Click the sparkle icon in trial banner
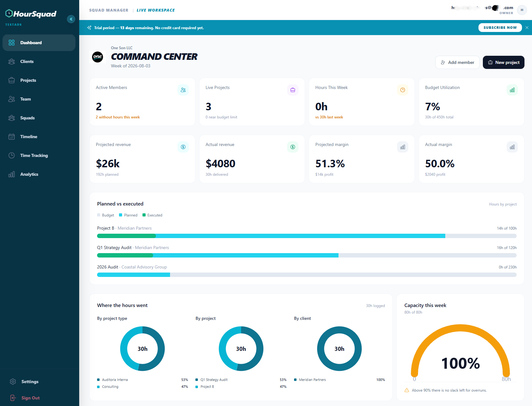The height and width of the screenshot is (406, 532). [x=89, y=28]
